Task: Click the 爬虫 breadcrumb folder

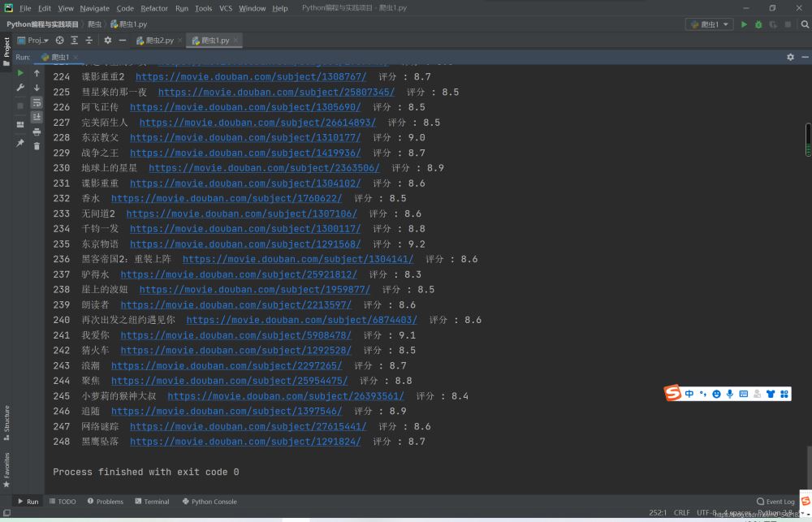Action: 95,24
